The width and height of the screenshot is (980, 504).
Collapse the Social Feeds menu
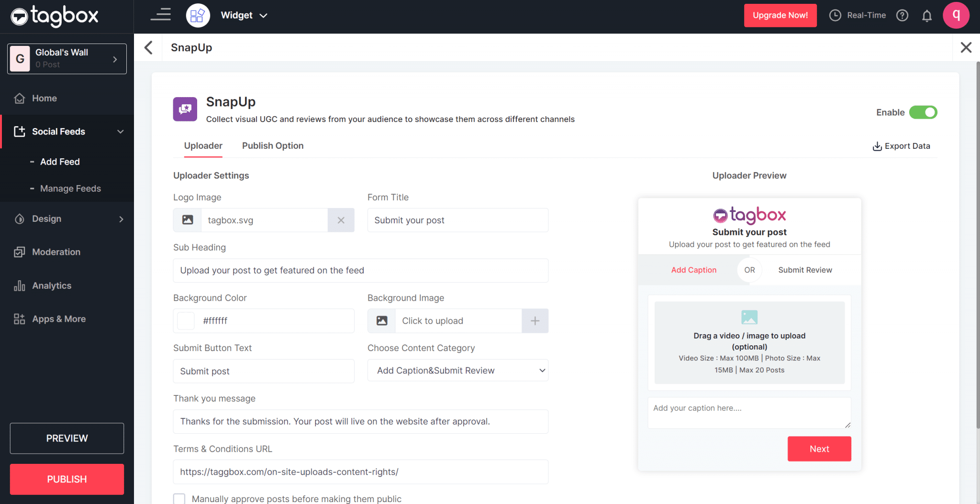120,131
